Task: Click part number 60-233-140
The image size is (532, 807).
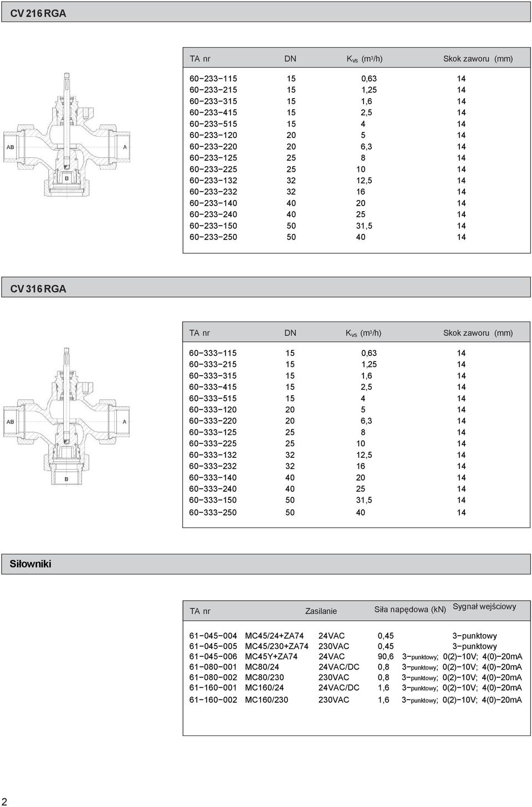Action: (x=213, y=203)
